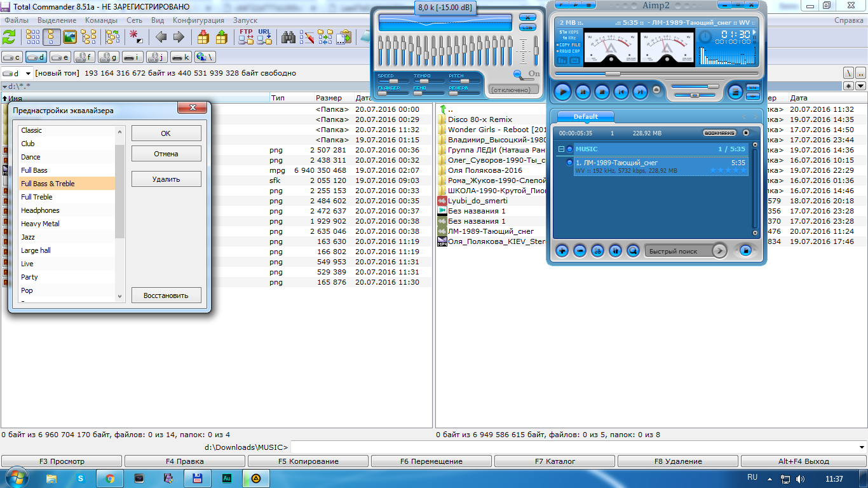
Task: Open the Выделение menu
Action: pos(57,20)
